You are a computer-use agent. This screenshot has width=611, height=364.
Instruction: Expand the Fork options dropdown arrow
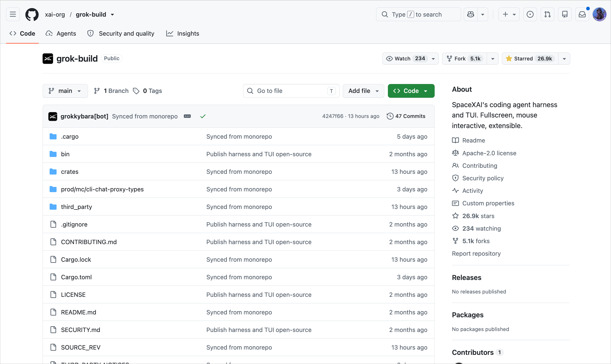click(493, 59)
